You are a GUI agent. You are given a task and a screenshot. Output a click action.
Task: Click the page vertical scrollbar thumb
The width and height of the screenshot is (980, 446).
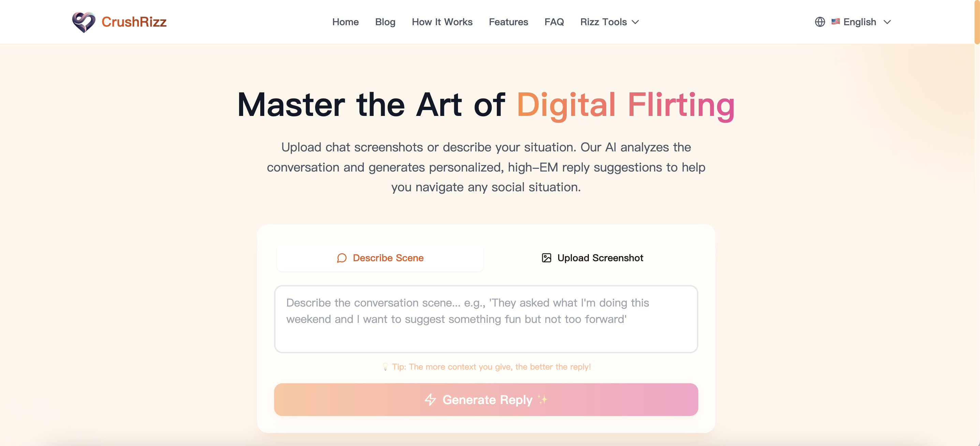coord(977,22)
